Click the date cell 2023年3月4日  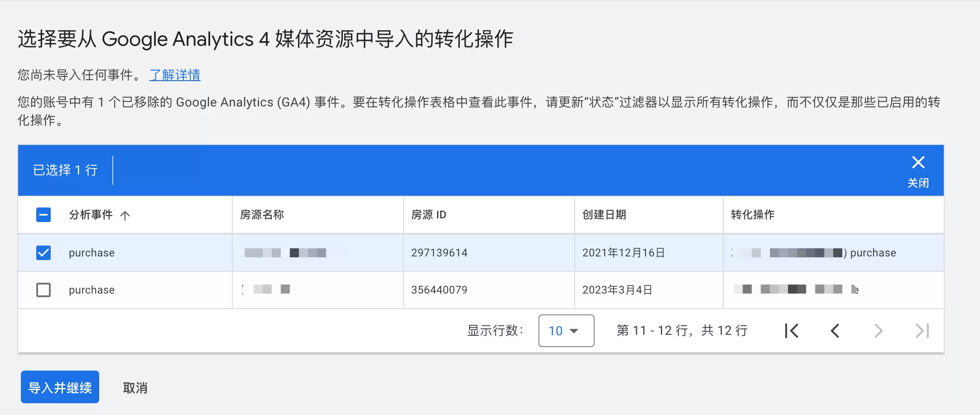tap(617, 290)
